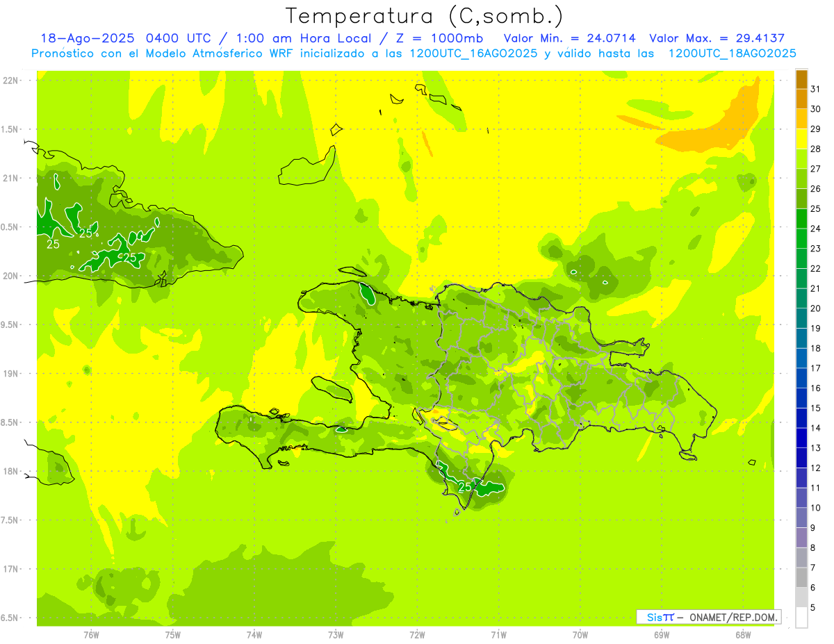The width and height of the screenshot is (834, 644).
Task: Click the 'Sisπ' logo text
Action: coord(660,617)
